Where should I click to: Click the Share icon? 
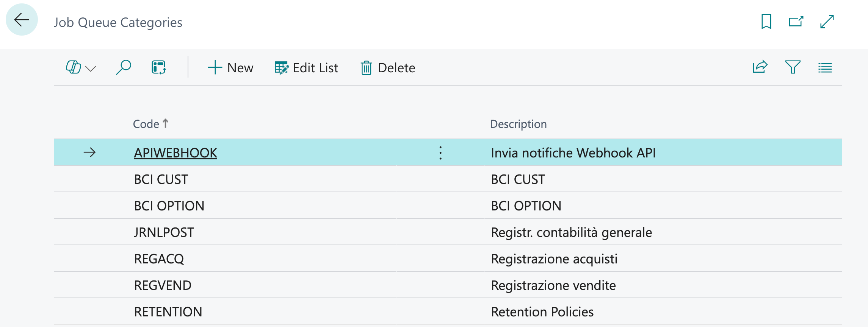click(760, 67)
